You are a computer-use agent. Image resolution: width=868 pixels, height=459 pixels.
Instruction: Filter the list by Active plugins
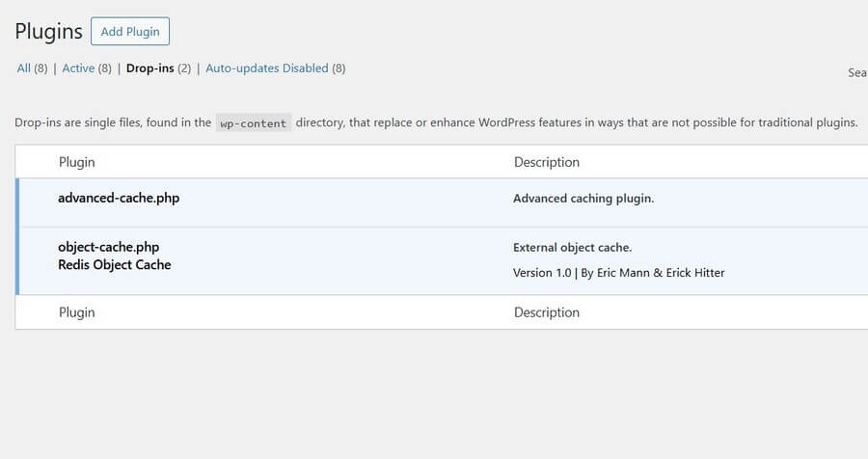(x=78, y=68)
